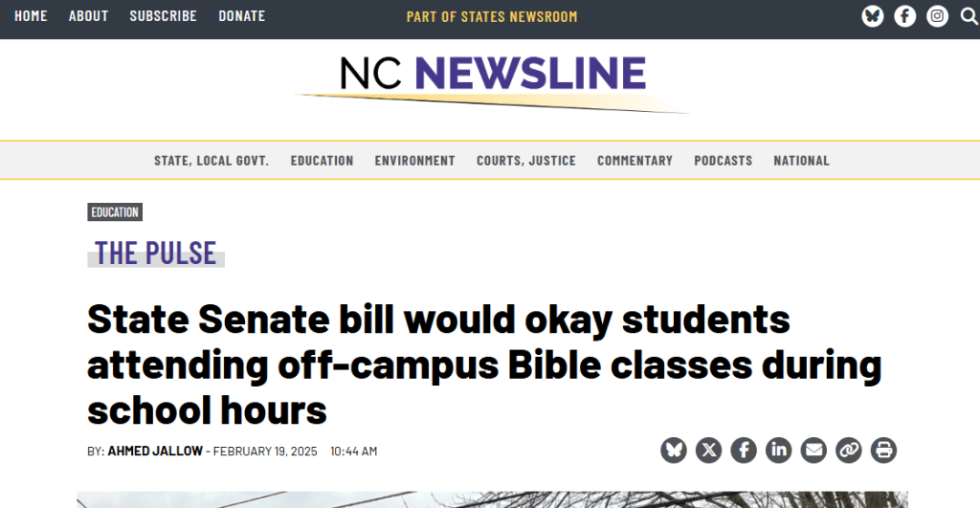
Task: Select State, Local Govt. in the navigation bar
Action: pyautogui.click(x=212, y=161)
